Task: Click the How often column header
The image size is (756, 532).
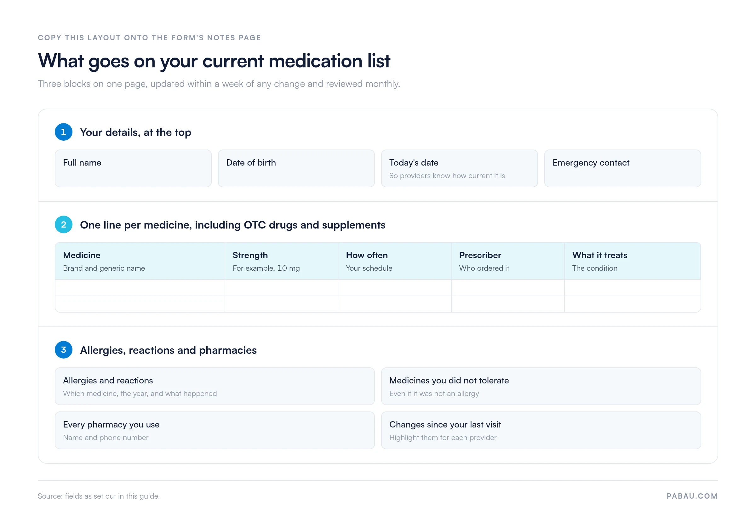Action: [x=394, y=261]
